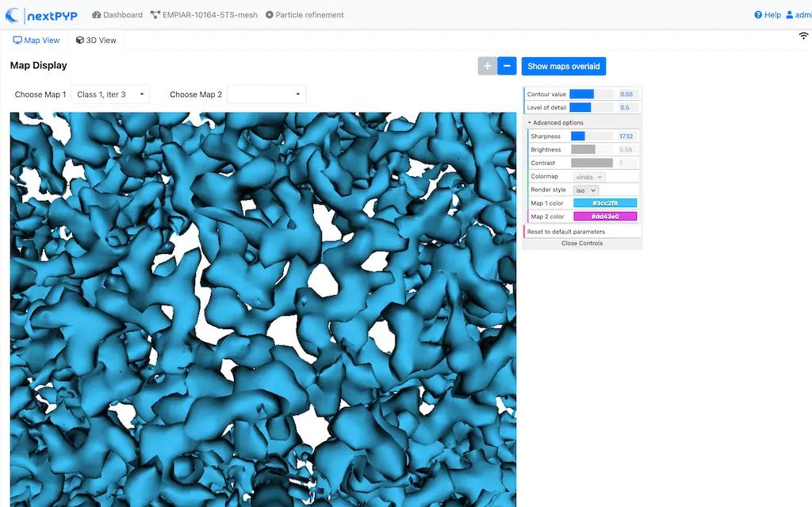Open the Colormap dropdown set to viridis
The height and width of the screenshot is (507, 812).
[x=588, y=175]
